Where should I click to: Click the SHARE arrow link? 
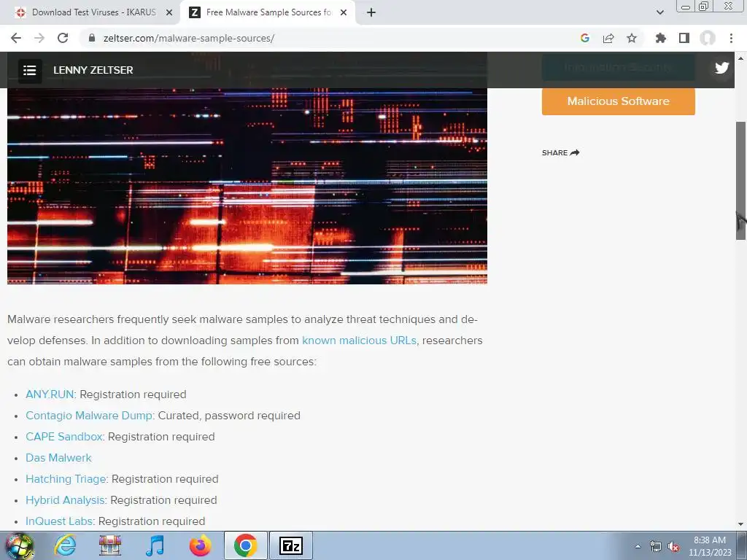[560, 153]
